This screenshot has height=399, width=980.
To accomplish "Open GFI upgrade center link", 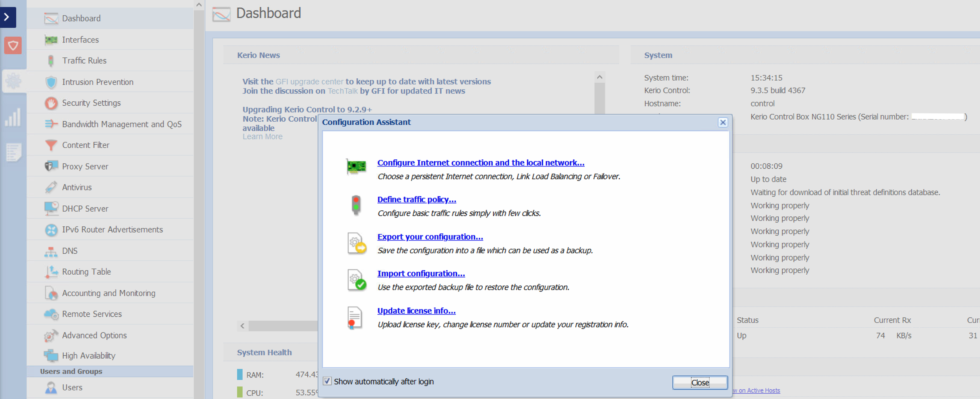I will (309, 82).
